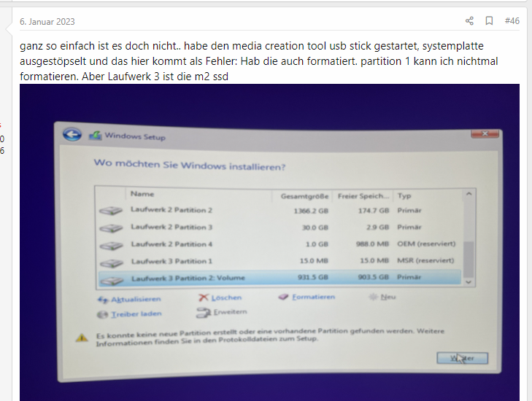Select row Laufwerk 2 Partition 3
The height and width of the screenshot is (401, 532).
[x=280, y=227]
